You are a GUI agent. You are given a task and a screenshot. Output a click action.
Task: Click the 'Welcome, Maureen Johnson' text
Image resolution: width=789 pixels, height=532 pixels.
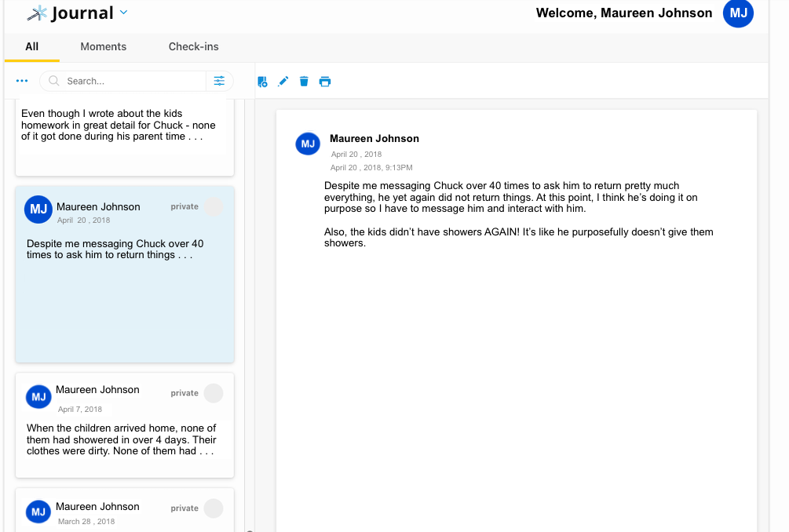[x=624, y=13]
